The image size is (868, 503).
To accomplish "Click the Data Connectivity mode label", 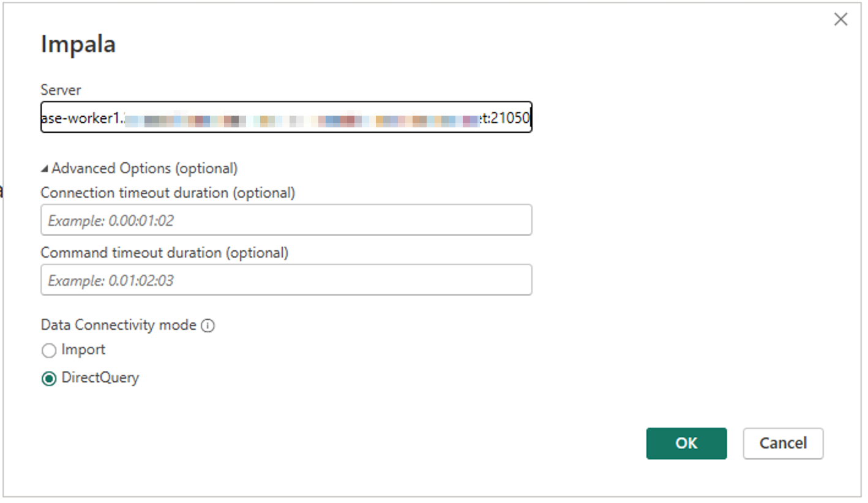I will (x=118, y=325).
